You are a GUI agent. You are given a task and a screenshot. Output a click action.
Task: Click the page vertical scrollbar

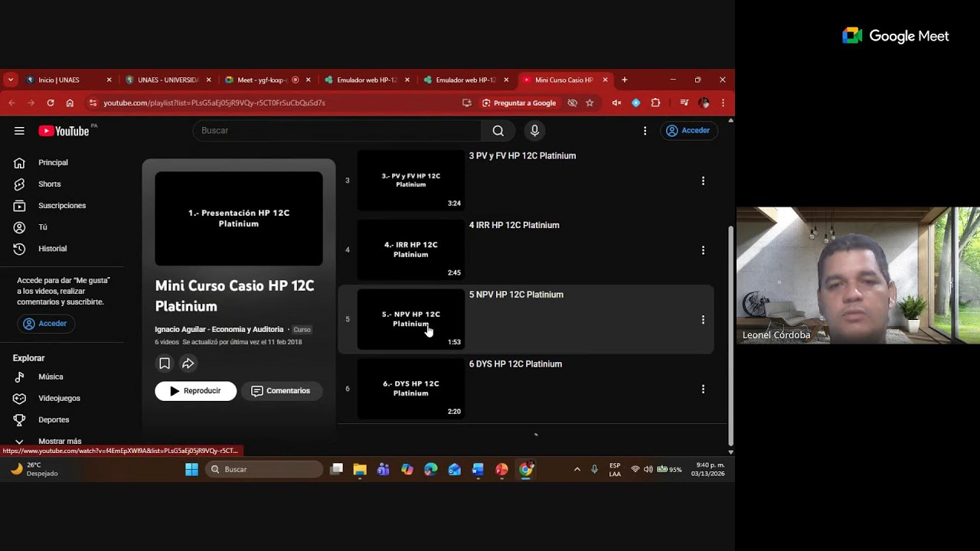[730, 335]
